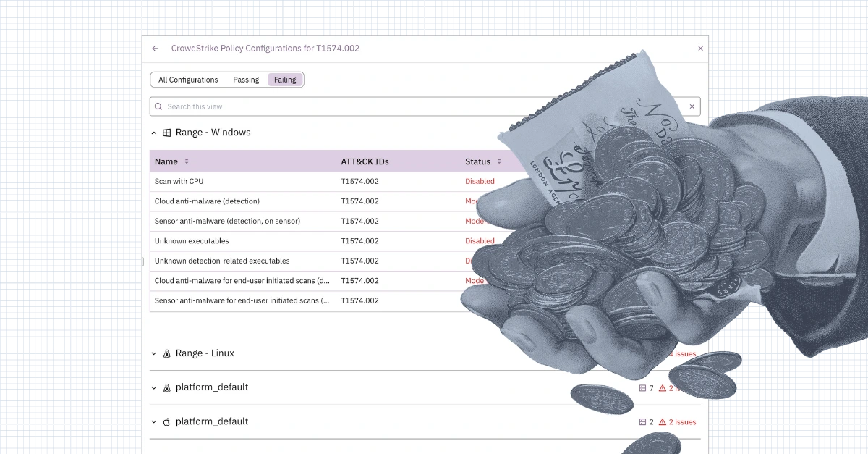
Task: Select the All Configurations filter
Action: click(x=188, y=80)
